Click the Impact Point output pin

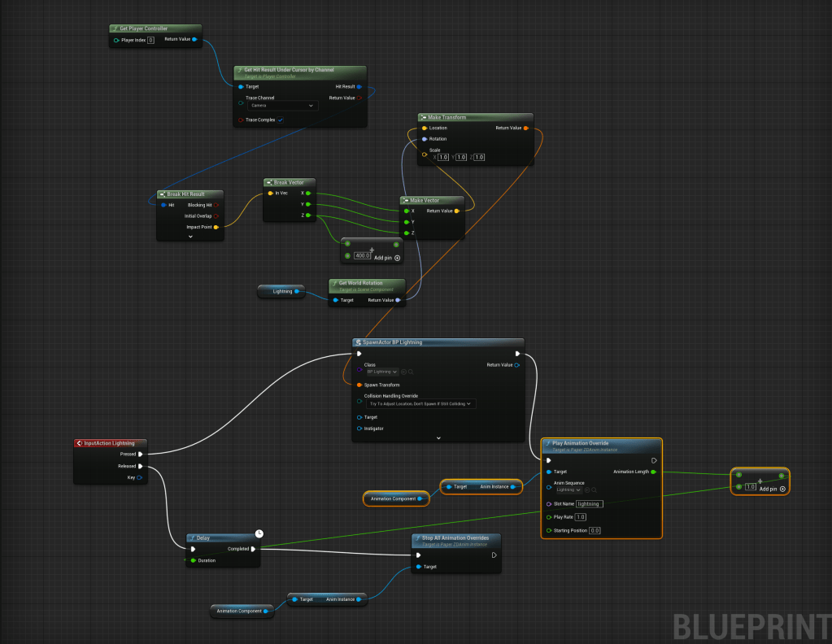(x=216, y=228)
